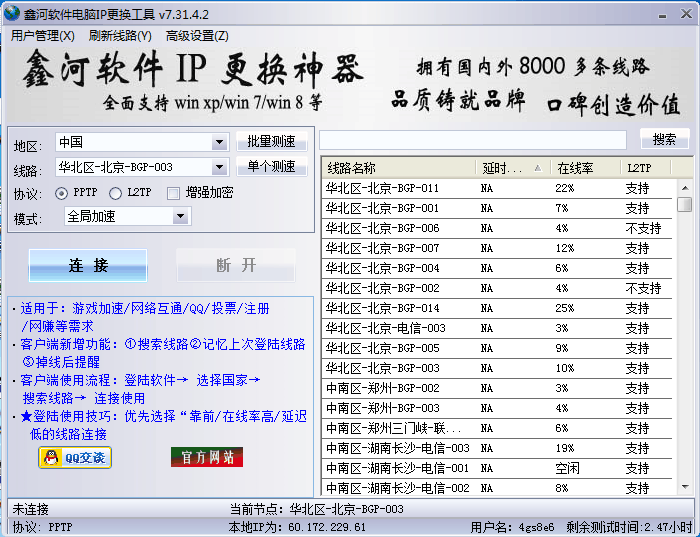The image size is (700, 537).
Task: Select row 中南区-郑州-BGP-003
Action: pyautogui.click(x=497, y=408)
